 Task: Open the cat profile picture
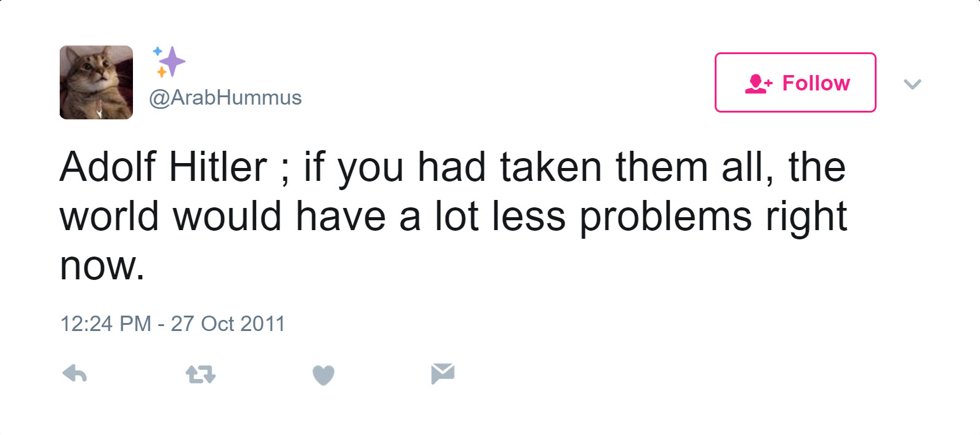coord(96,82)
